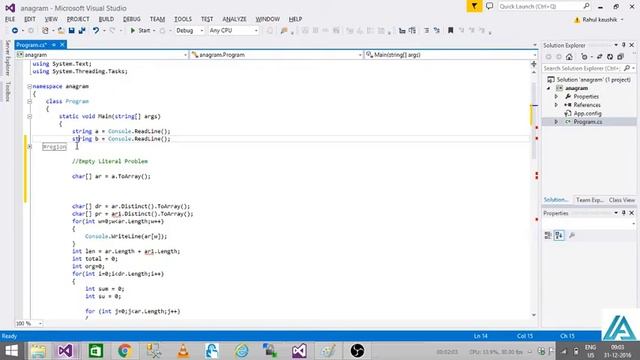Start debugging with the Start button
The height and width of the screenshot is (360, 640).
pos(140,31)
